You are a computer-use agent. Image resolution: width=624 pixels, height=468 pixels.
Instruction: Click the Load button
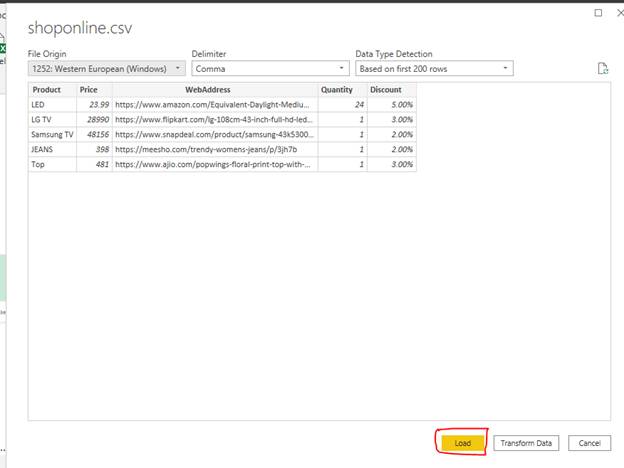coord(462,443)
